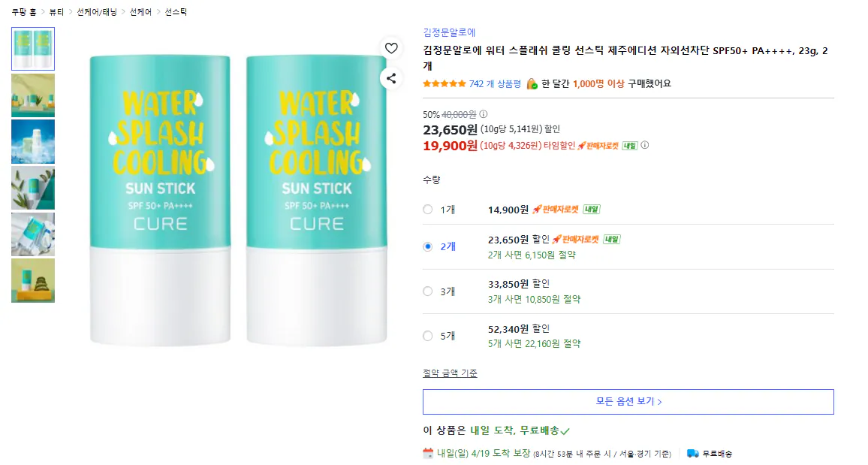Choose the 5개 quantity radio option
The width and height of the screenshot is (868, 465).
point(428,336)
